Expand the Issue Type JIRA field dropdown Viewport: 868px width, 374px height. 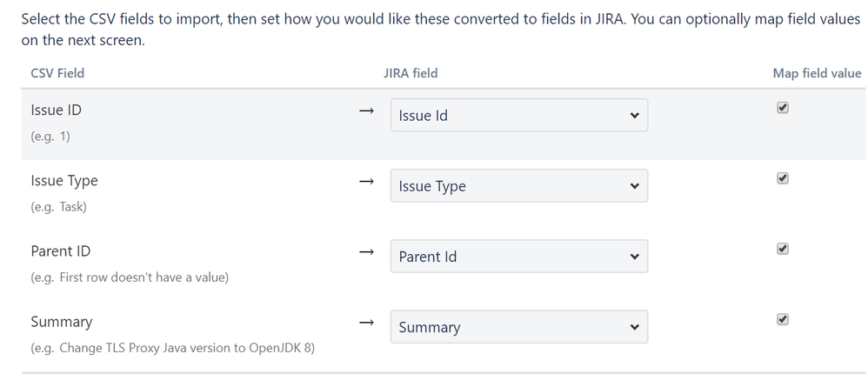tap(518, 186)
